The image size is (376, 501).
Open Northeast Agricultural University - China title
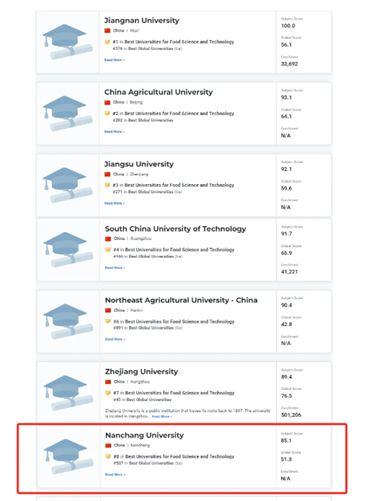pos(181,300)
